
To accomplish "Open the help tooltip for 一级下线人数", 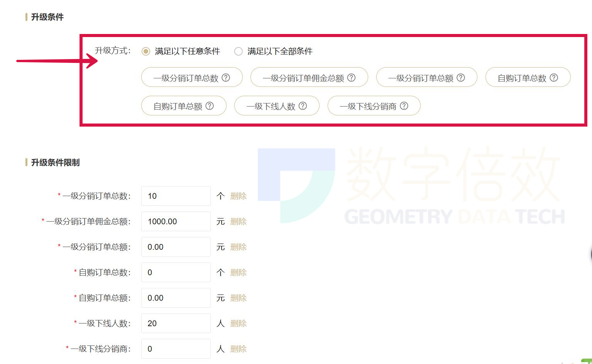I will click(303, 106).
